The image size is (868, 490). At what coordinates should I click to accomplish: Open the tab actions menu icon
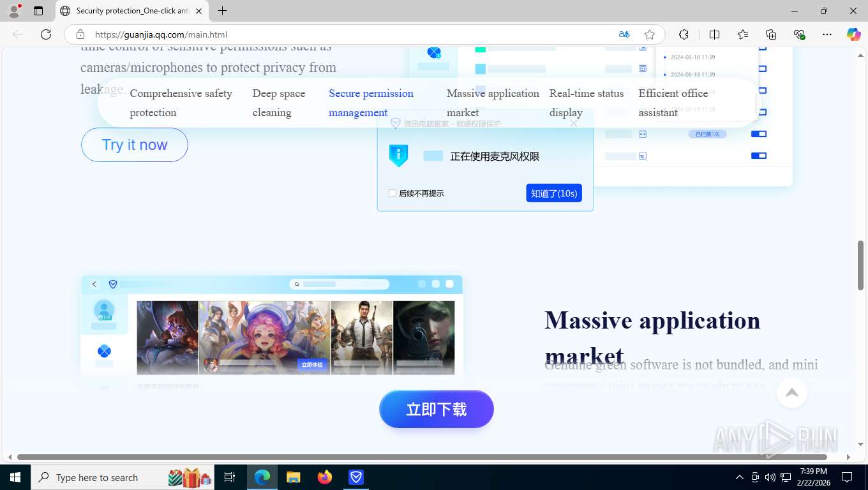[38, 11]
